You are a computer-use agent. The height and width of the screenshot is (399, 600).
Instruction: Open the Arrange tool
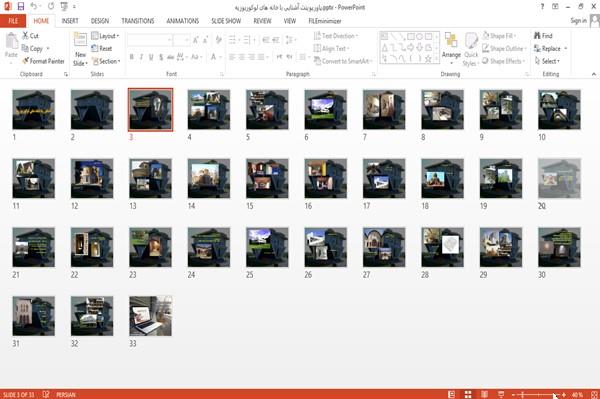pos(451,48)
